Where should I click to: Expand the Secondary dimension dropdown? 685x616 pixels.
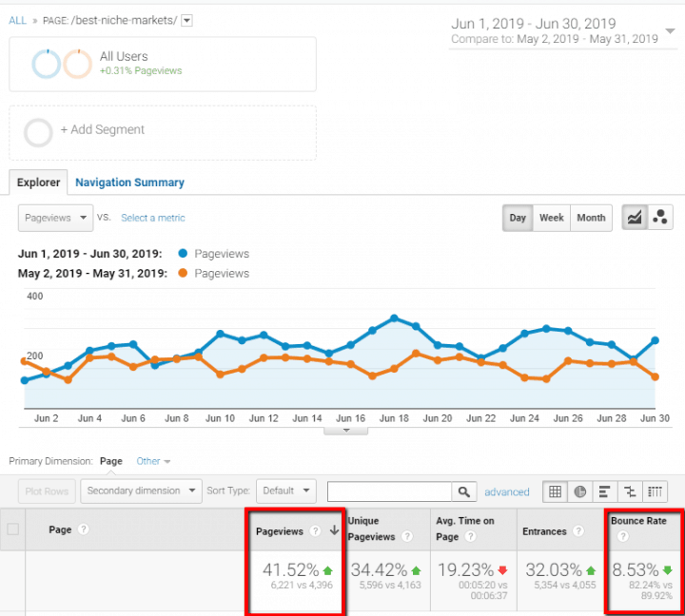pos(141,491)
